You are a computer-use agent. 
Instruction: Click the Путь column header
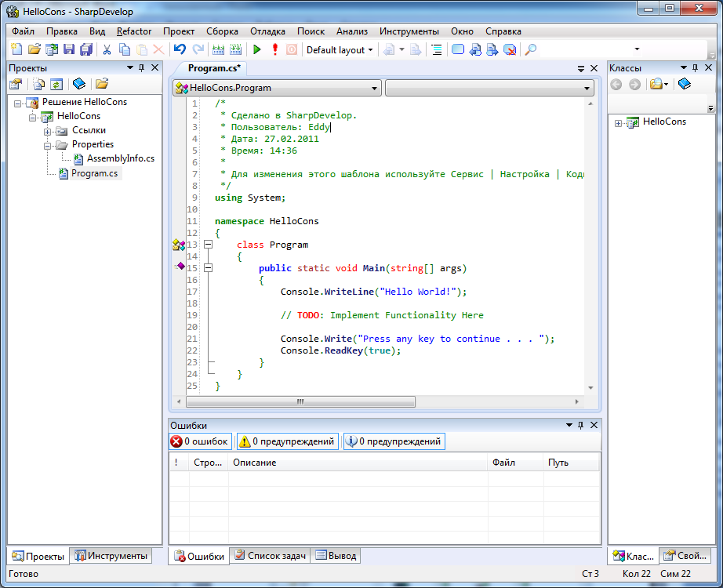572,463
